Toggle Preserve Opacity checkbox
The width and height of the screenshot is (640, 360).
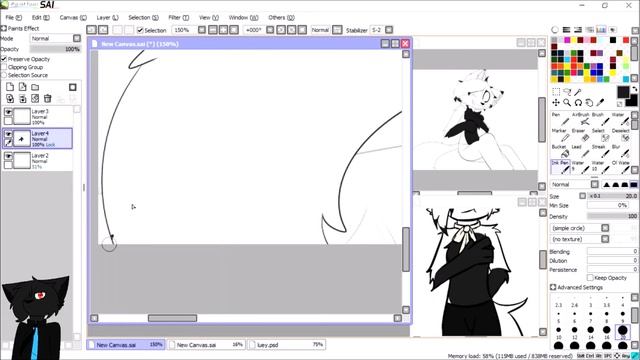(x=4, y=59)
